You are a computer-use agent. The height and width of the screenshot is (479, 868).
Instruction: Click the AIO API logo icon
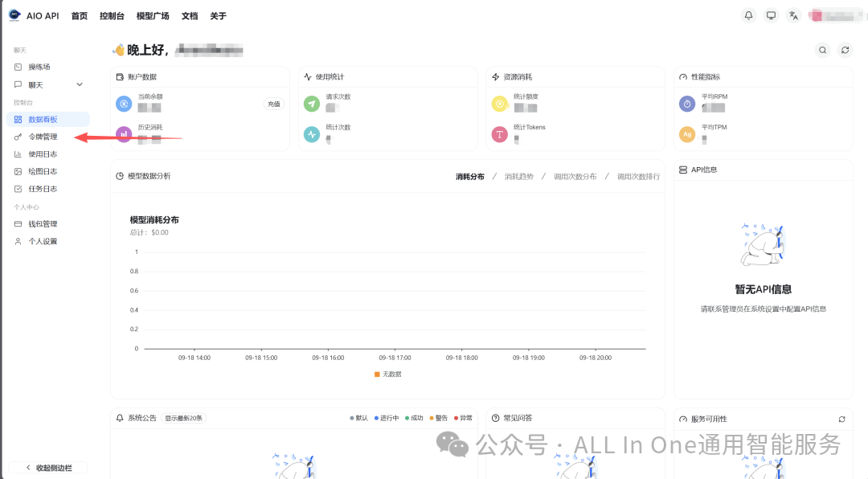15,15
